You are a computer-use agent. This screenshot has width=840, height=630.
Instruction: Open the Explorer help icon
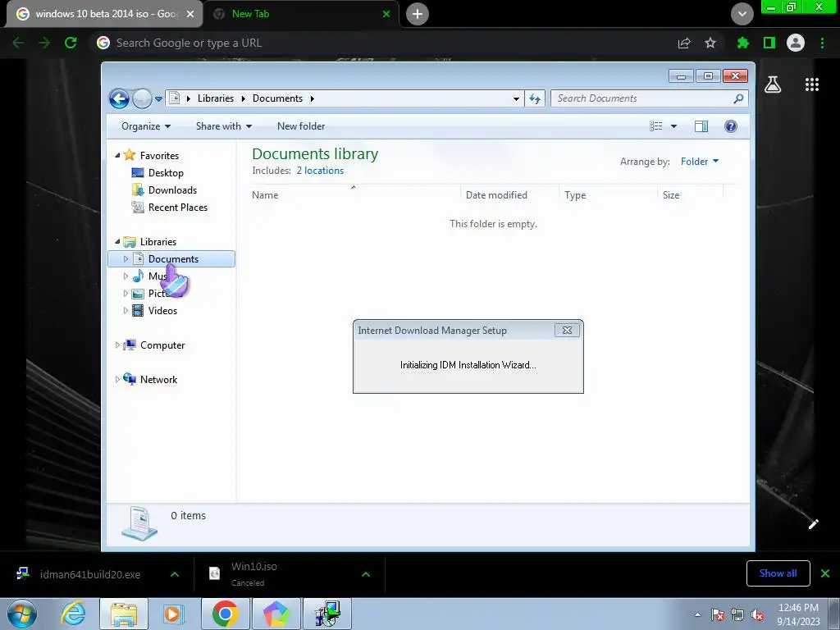(731, 126)
